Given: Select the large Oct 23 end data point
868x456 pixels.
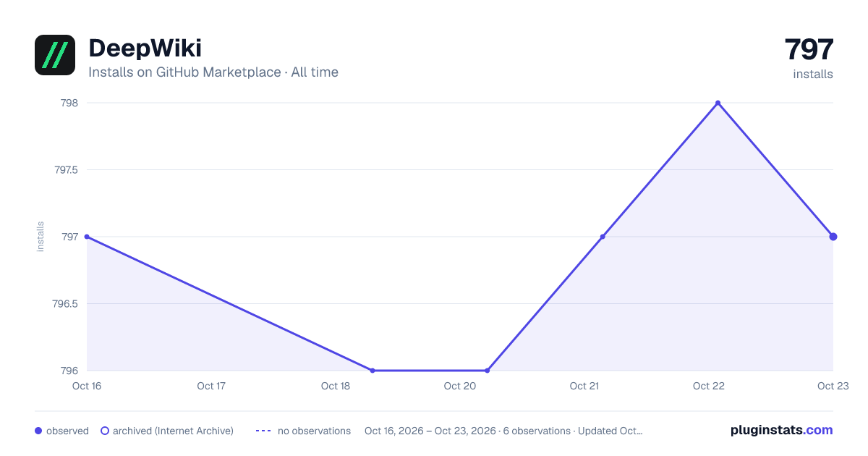Looking at the screenshot, I should [833, 237].
